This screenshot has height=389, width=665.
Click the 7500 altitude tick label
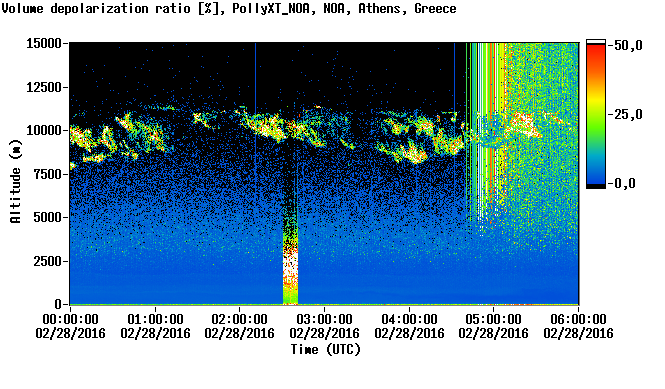[x=48, y=174]
